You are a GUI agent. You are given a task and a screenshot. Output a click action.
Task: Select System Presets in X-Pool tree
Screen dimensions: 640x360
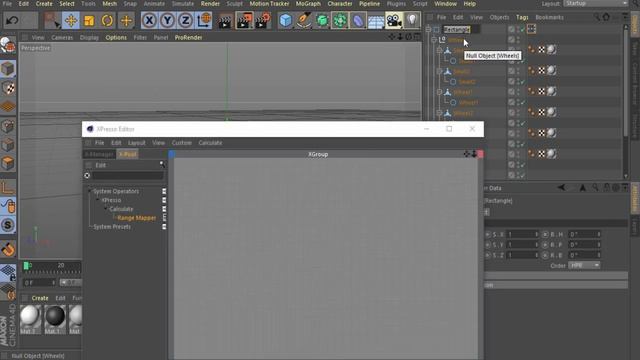(x=112, y=227)
